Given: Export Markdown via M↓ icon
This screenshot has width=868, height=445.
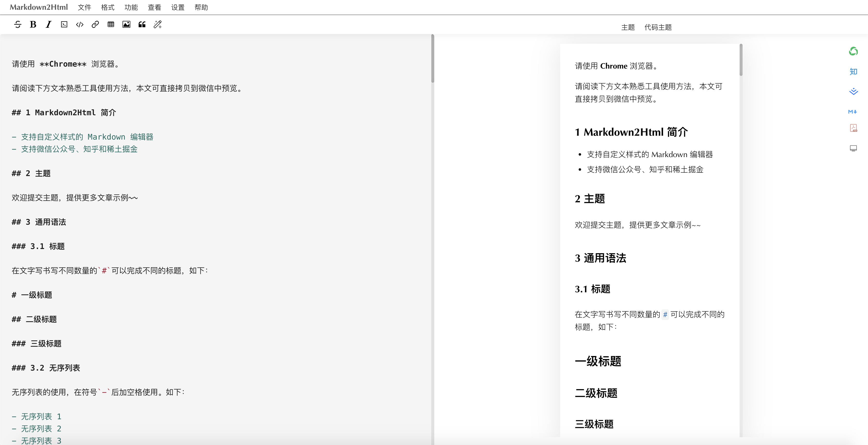Looking at the screenshot, I should coord(852,112).
